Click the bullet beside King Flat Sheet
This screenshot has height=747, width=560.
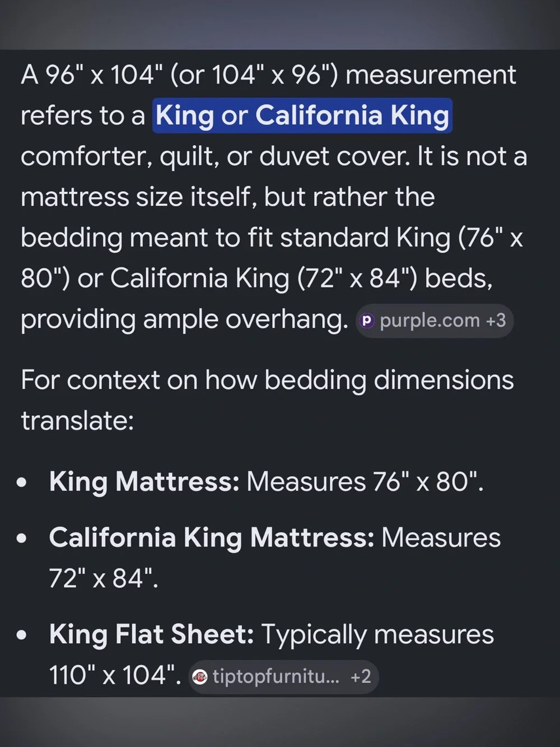(x=22, y=635)
